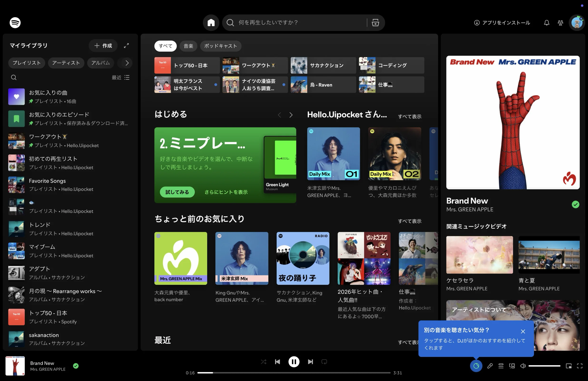Open the user profile avatar menu
Viewport: 588px width, 381px height.
click(577, 23)
